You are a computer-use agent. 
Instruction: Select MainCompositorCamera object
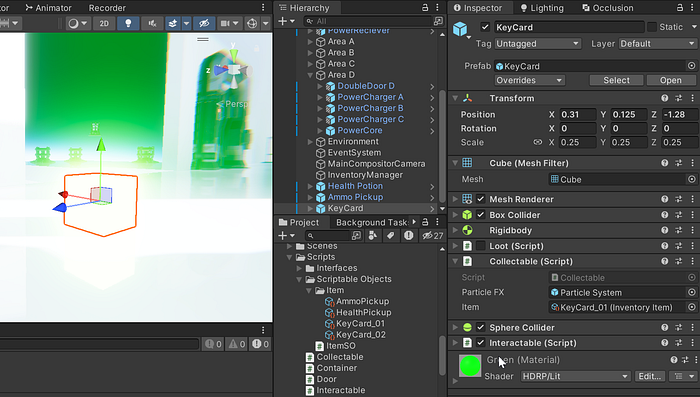click(376, 164)
